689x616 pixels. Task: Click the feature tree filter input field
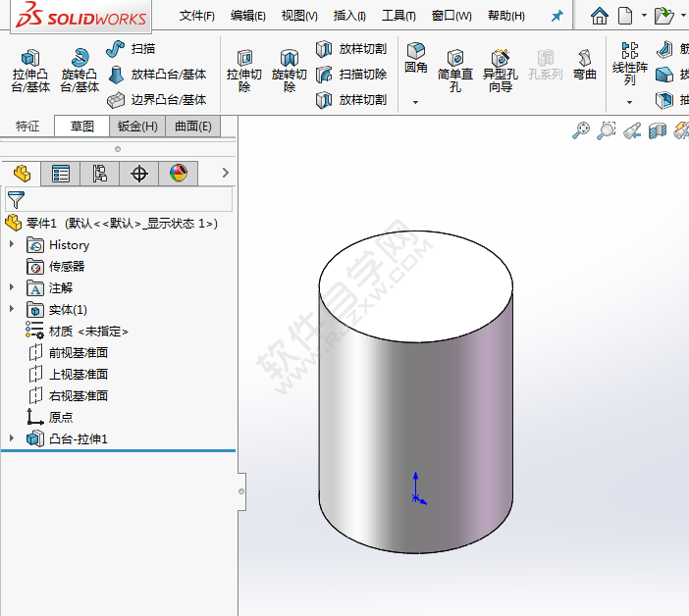(119, 200)
